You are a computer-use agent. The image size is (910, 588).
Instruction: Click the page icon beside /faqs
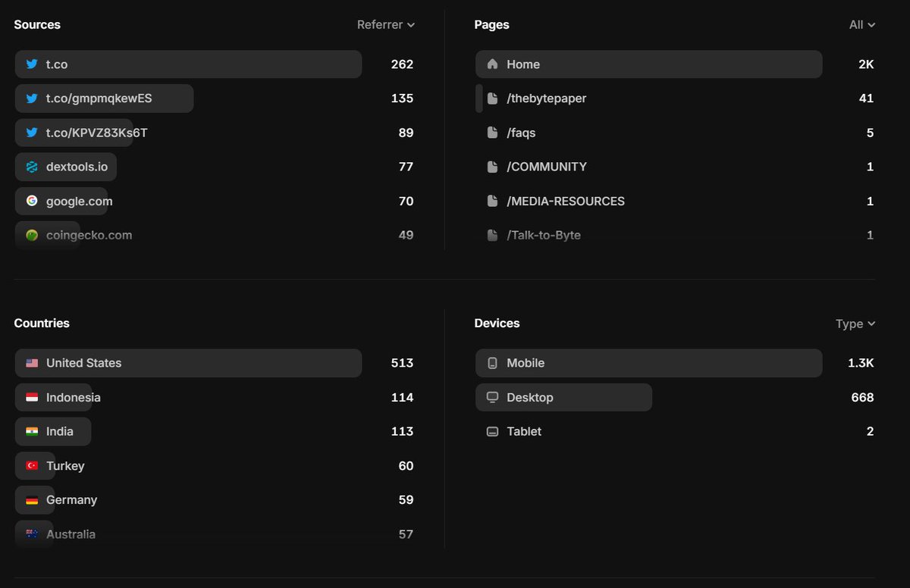[x=492, y=133]
